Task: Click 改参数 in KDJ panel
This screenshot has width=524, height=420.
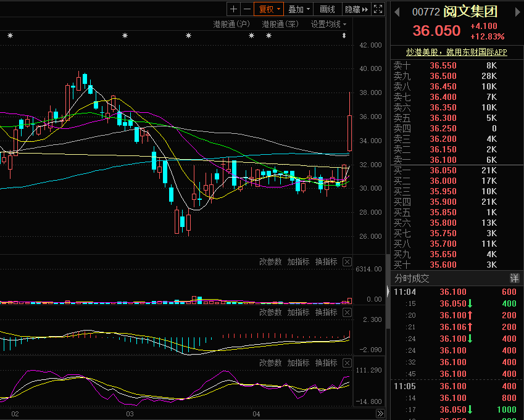Action: click(x=270, y=363)
